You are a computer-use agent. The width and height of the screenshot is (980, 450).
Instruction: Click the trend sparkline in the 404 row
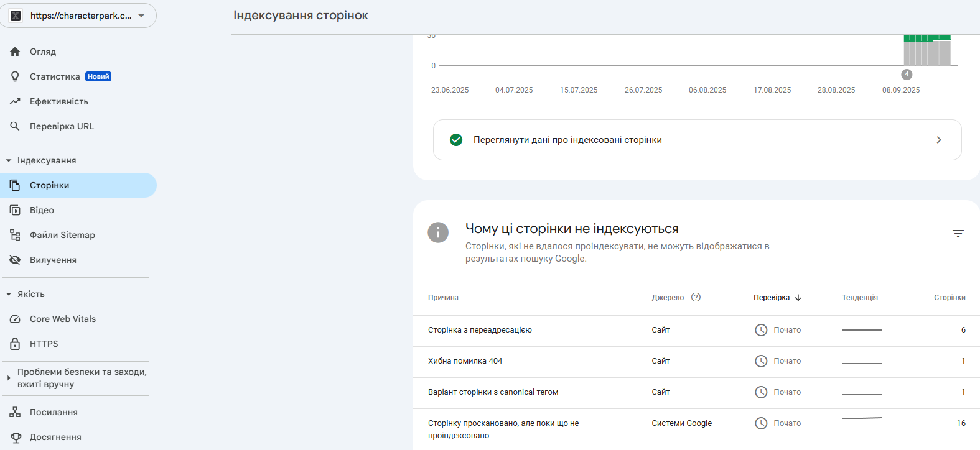point(862,363)
